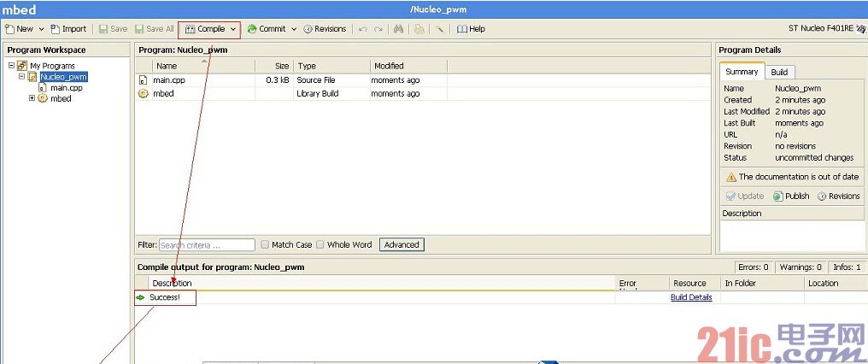Click the Save All toolbar button
Image resolution: width=868 pixels, height=364 pixels.
tap(155, 29)
